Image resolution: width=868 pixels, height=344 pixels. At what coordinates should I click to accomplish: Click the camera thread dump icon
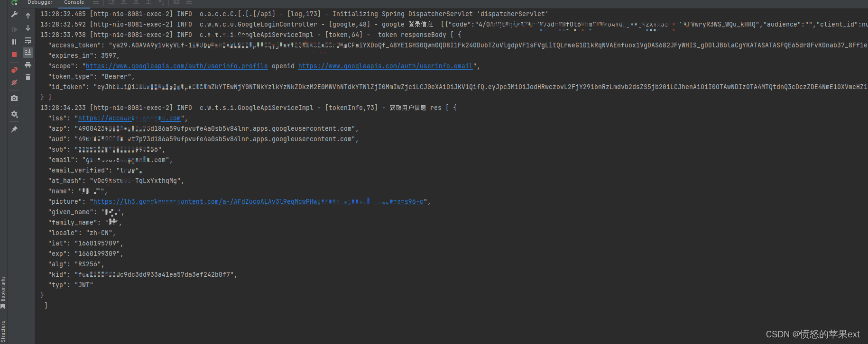[x=14, y=98]
